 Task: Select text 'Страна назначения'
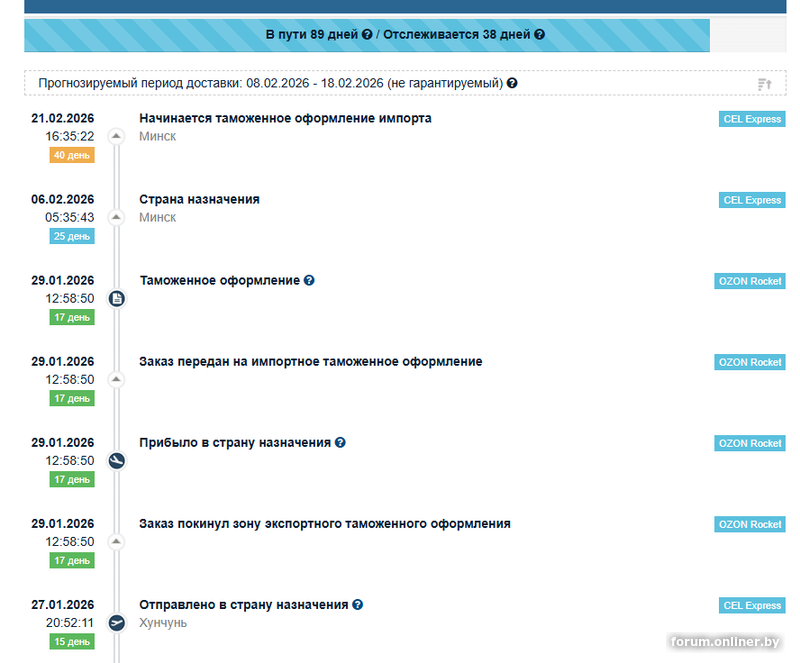click(199, 200)
